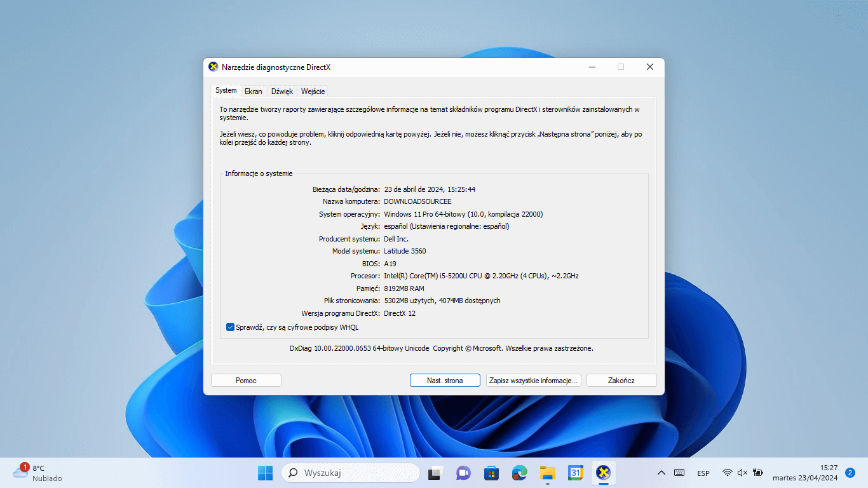The width and height of the screenshot is (868, 488).
Task: Open the weather widget showing 8°C
Action: click(38, 473)
